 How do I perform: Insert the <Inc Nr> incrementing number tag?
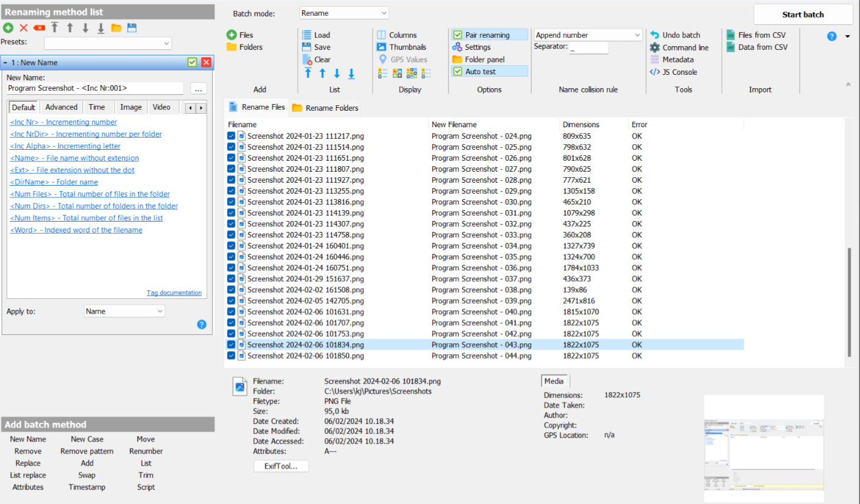tap(63, 122)
